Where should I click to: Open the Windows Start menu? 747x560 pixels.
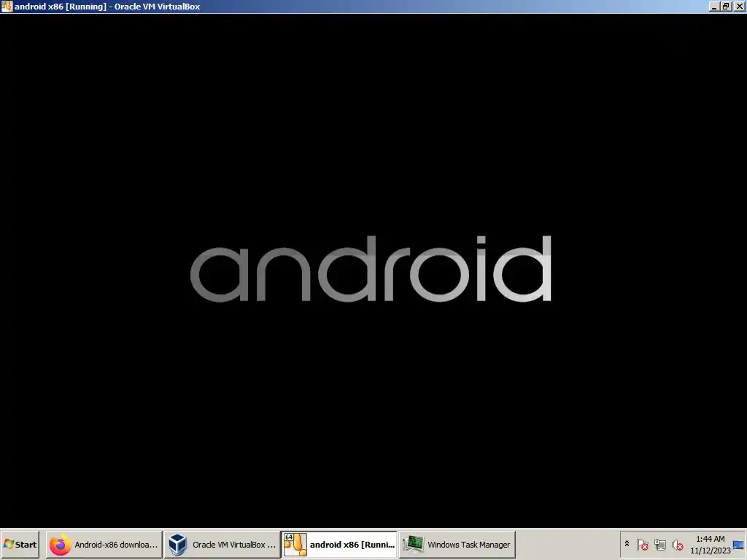coord(20,544)
